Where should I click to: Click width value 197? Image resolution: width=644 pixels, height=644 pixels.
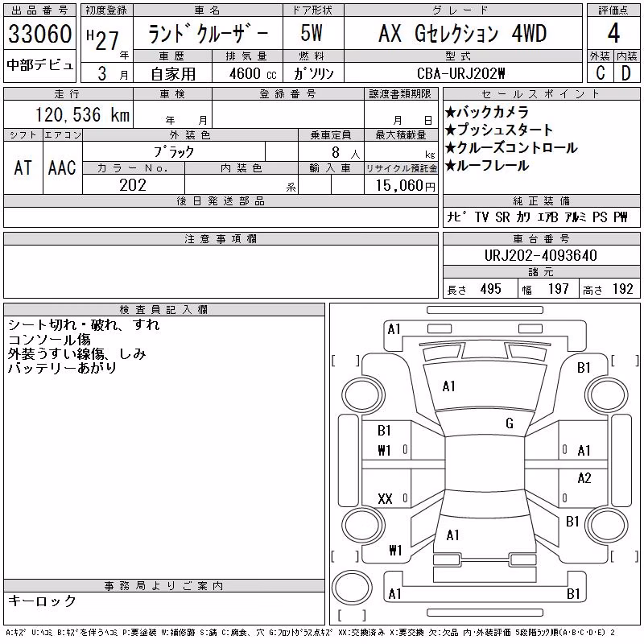559,289
